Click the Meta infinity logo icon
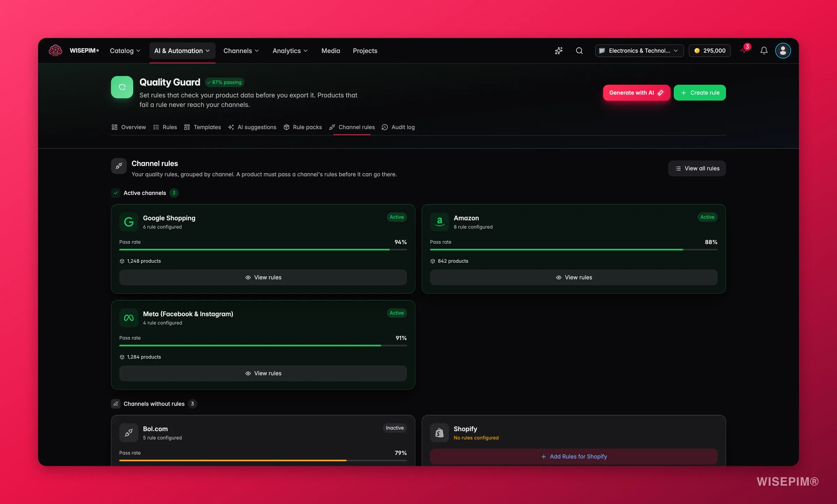Screen dimensions: 837x504 click(x=129, y=318)
